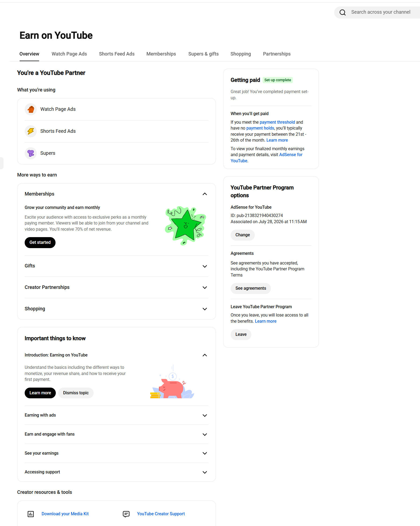Click Get started for Memberships
Viewport: 420px width, 526px height.
(40, 242)
